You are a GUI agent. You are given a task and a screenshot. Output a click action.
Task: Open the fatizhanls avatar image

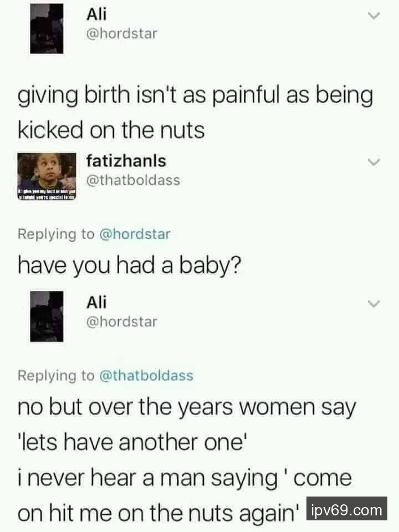(x=47, y=176)
